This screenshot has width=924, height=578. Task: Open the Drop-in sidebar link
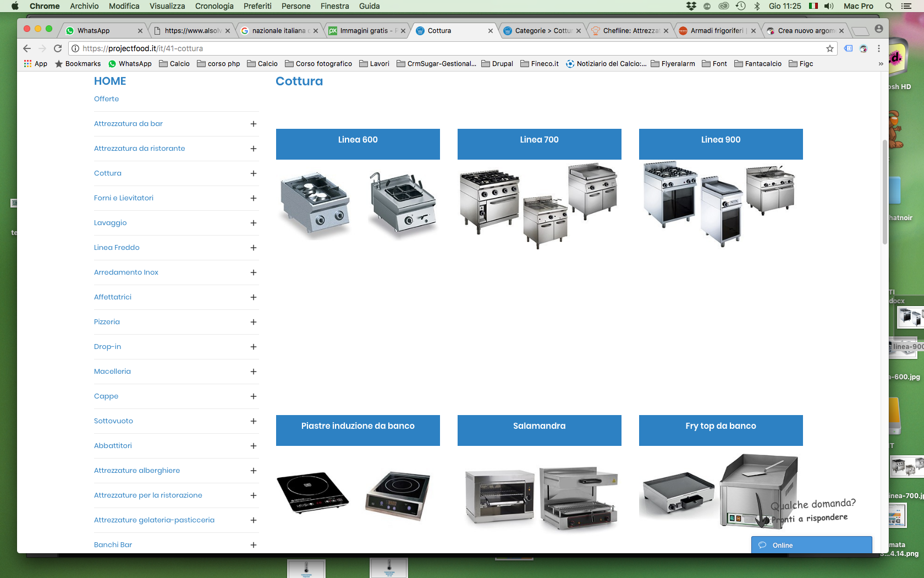(x=107, y=347)
